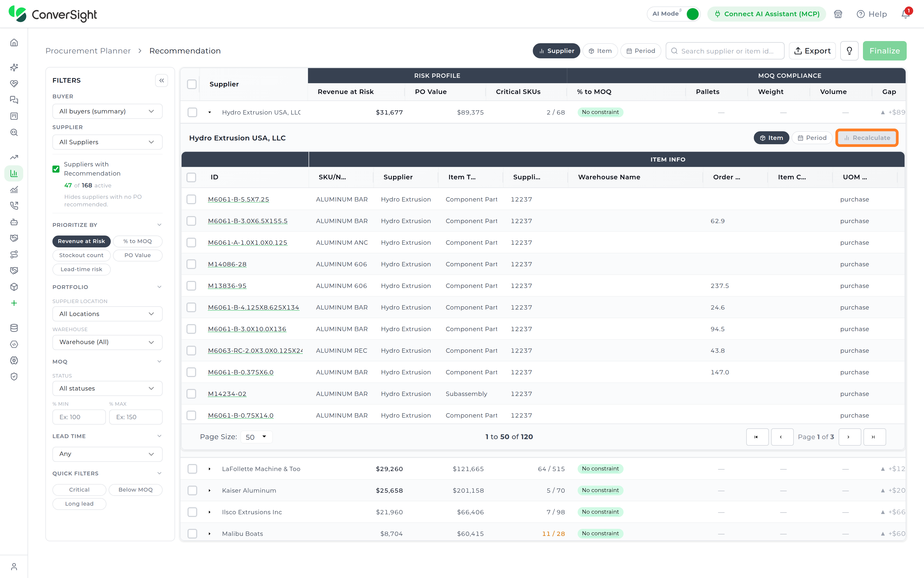The width and height of the screenshot is (924, 578).
Task: Switch to top Supplier view tab
Action: point(556,51)
